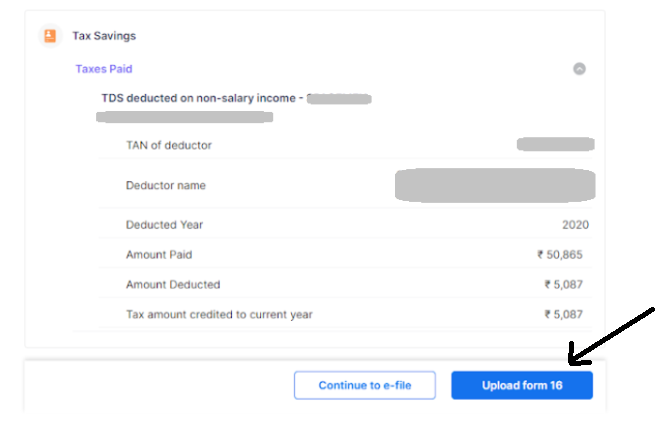The height and width of the screenshot is (445, 661).
Task: Click the Amount Deducted label
Action: tap(173, 284)
